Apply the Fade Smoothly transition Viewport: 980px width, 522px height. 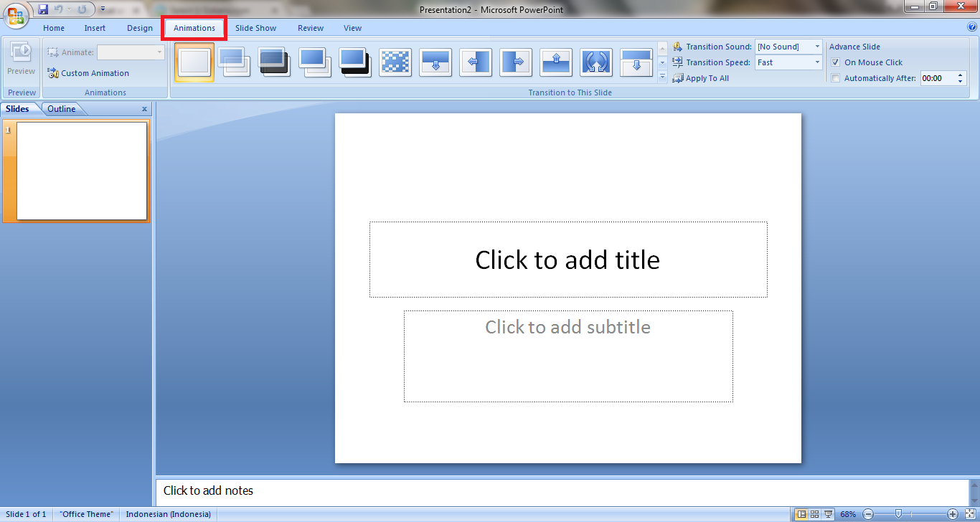pos(235,62)
